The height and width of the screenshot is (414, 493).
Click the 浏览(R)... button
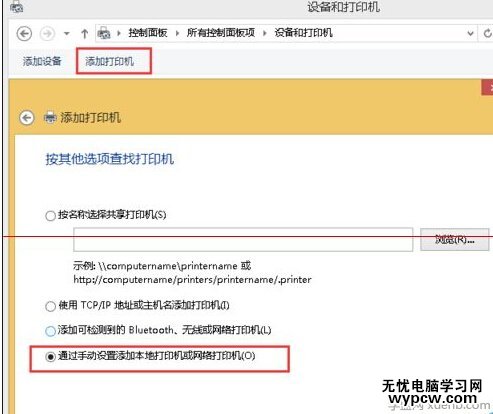[x=455, y=239]
